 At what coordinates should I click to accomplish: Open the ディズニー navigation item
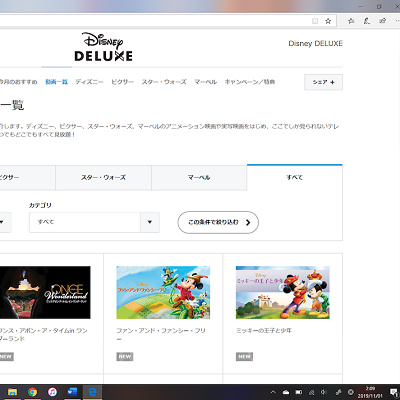tap(89, 82)
